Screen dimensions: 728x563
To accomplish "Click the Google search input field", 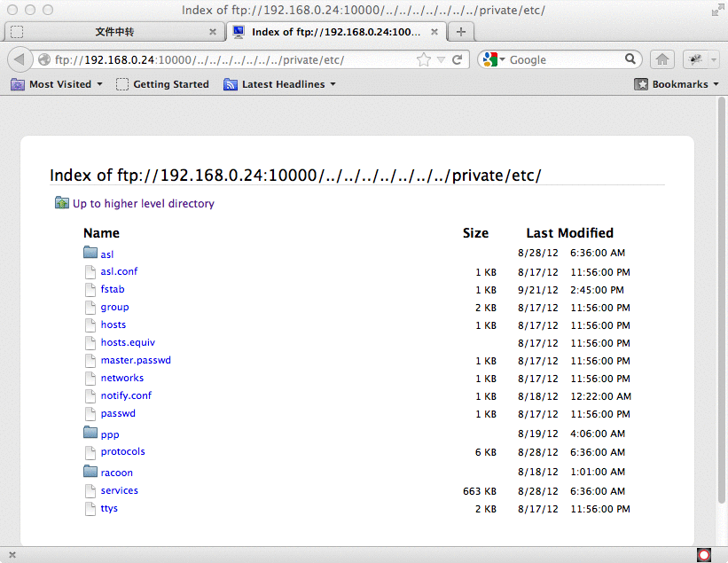I will coord(564,59).
